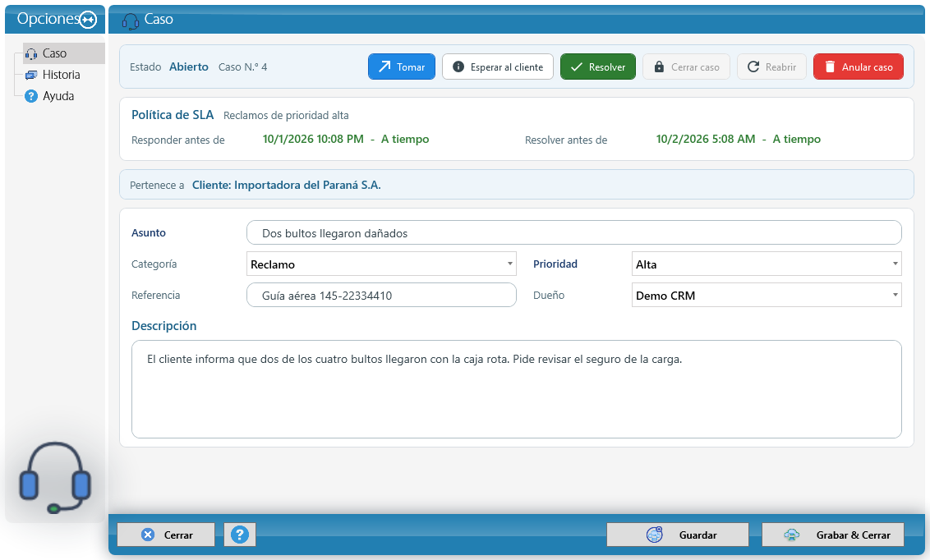Click the blue help question-mark button

pos(240,535)
